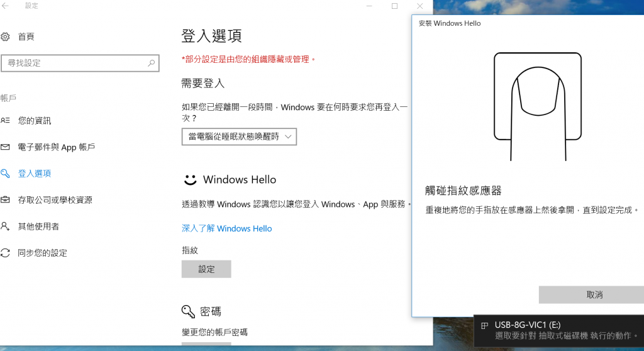This screenshot has width=644, height=351.
Task: Click the removable drive icon in the notification
Action: [x=485, y=325]
